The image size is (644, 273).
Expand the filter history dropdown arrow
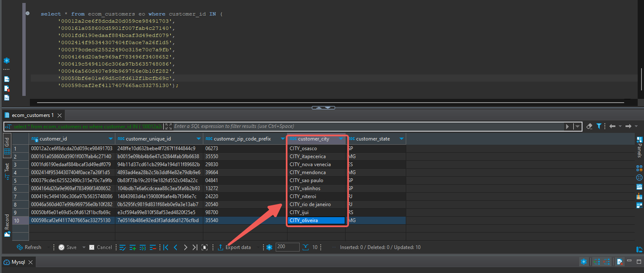point(578,126)
